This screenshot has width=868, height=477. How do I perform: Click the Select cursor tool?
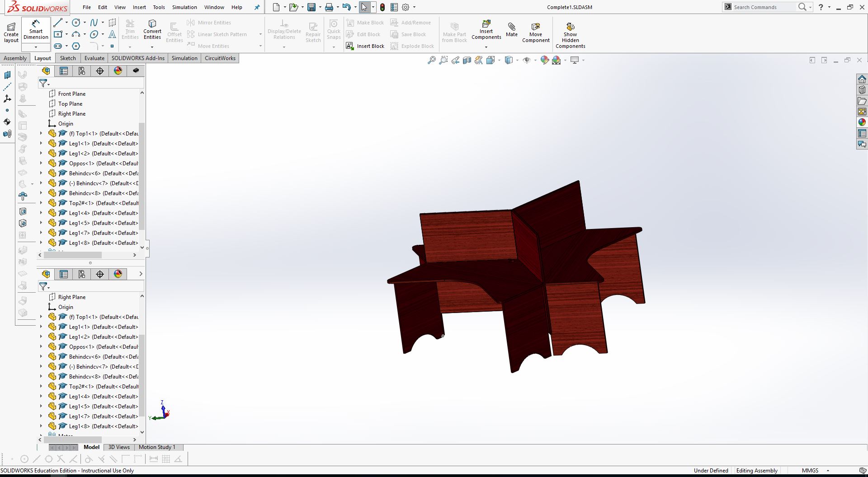pyautogui.click(x=364, y=7)
